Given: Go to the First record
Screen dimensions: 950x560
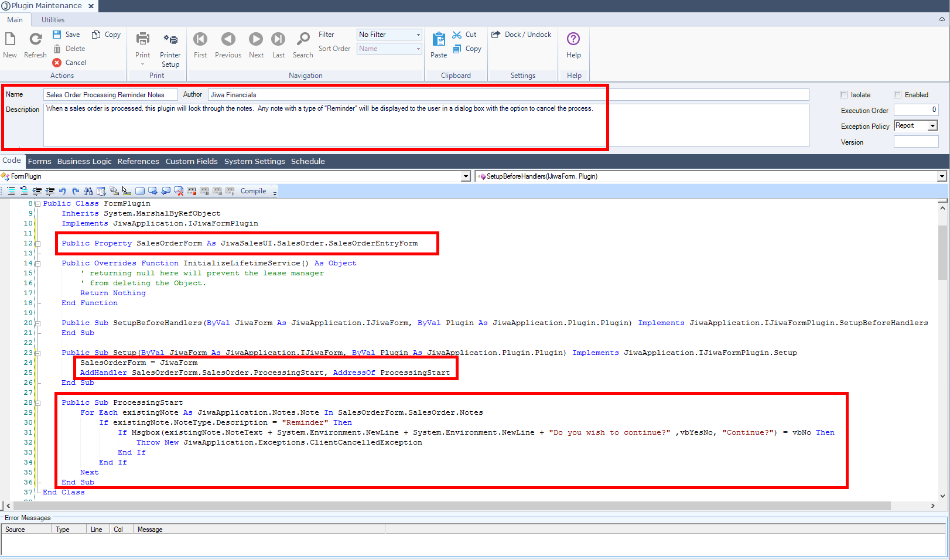Looking at the screenshot, I should (200, 39).
